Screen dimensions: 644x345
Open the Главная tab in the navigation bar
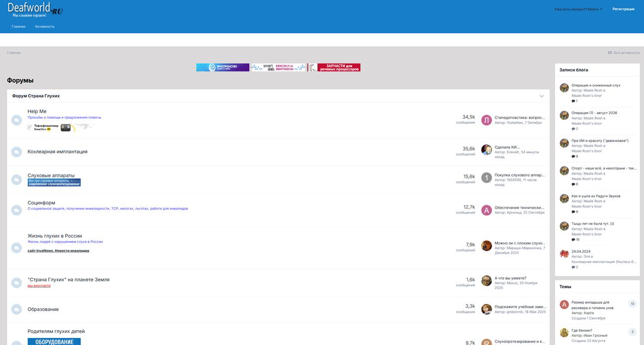pos(19,26)
